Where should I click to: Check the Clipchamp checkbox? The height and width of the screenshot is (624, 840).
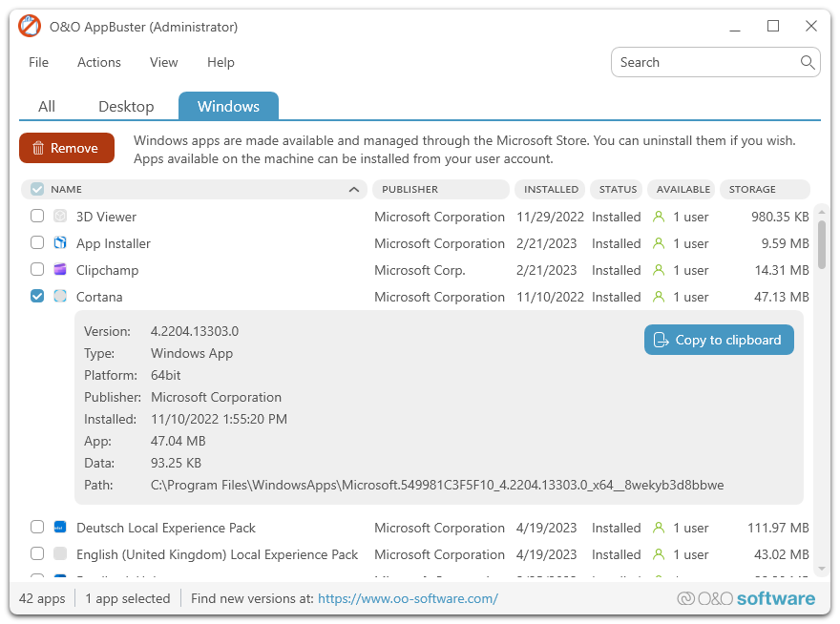pos(37,269)
